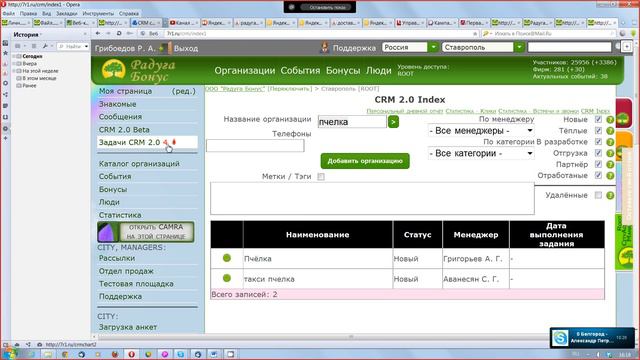
Task: Open the Закладки menu in Opera
Action: 67,13
